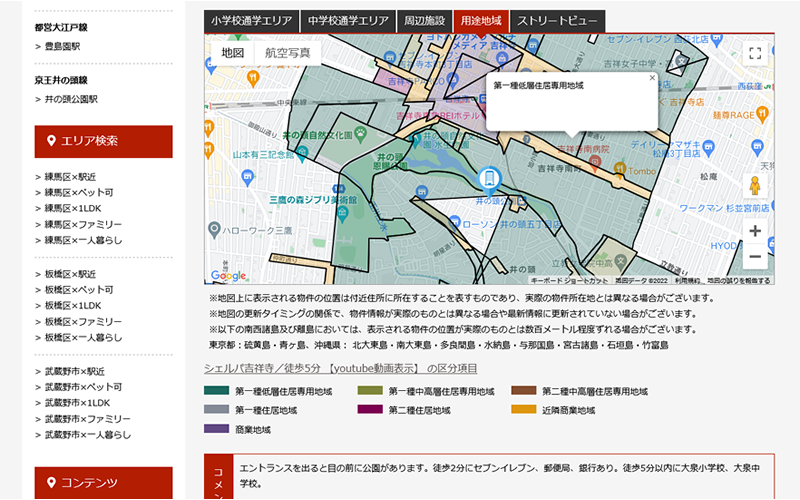
Task: Click the location pin in エリア検索 header
Action: pyautogui.click(x=51, y=141)
